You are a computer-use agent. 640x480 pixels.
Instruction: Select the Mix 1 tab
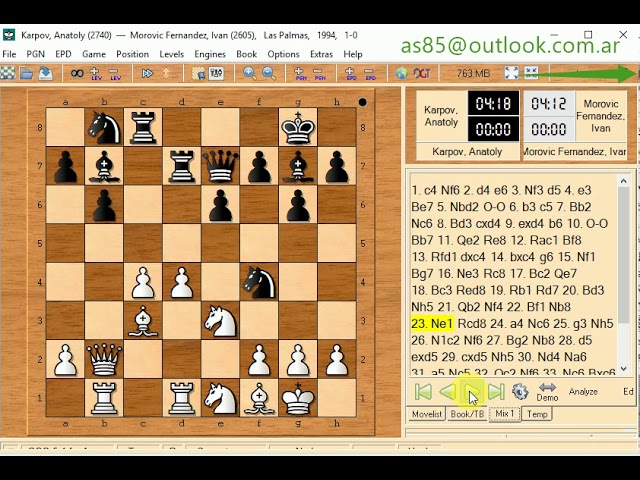[x=504, y=414]
